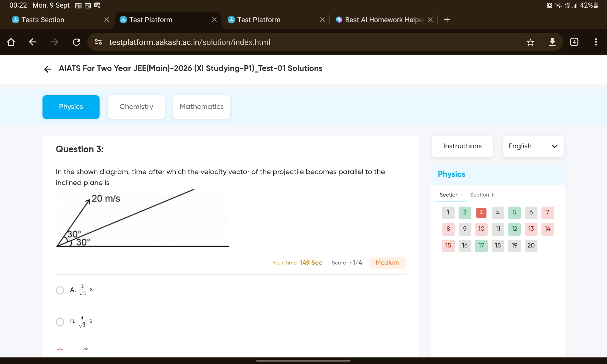Image resolution: width=607 pixels, height=364 pixels.
Task: Jump to question 9
Action: [465, 229]
